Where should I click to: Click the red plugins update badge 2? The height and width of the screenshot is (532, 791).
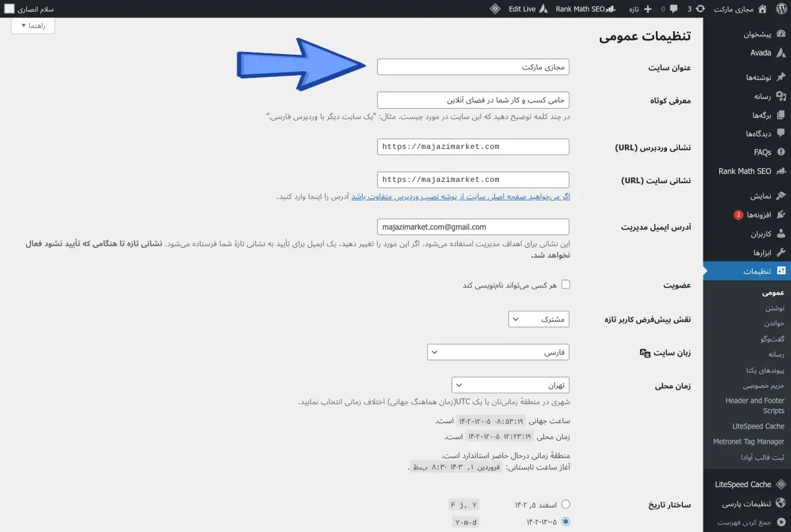pyautogui.click(x=738, y=215)
